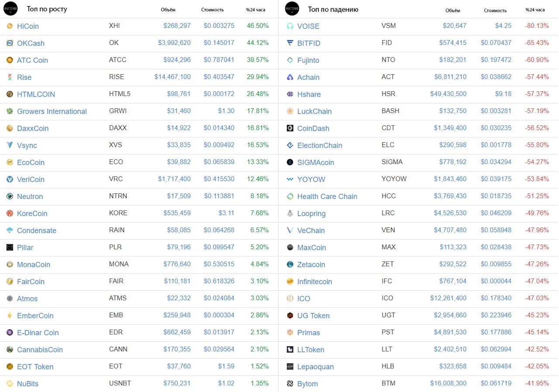This screenshot has width=559, height=392.
Task: Click the Neutron logo icon
Action: 10,196
